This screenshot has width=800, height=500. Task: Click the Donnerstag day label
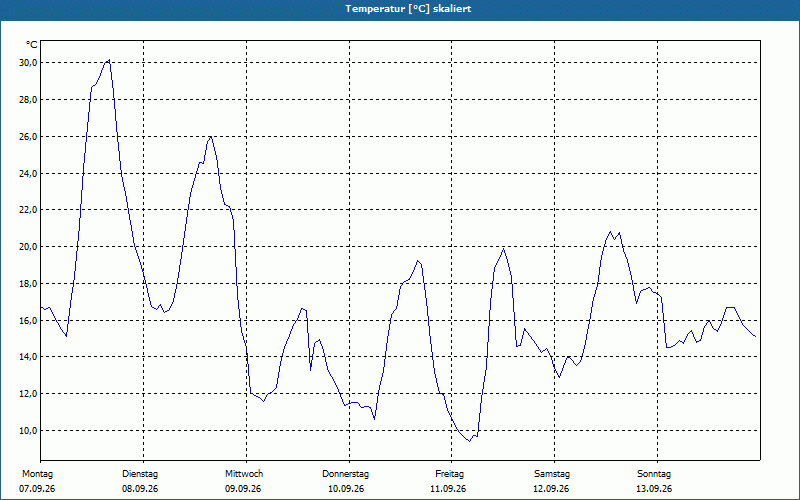click(345, 474)
